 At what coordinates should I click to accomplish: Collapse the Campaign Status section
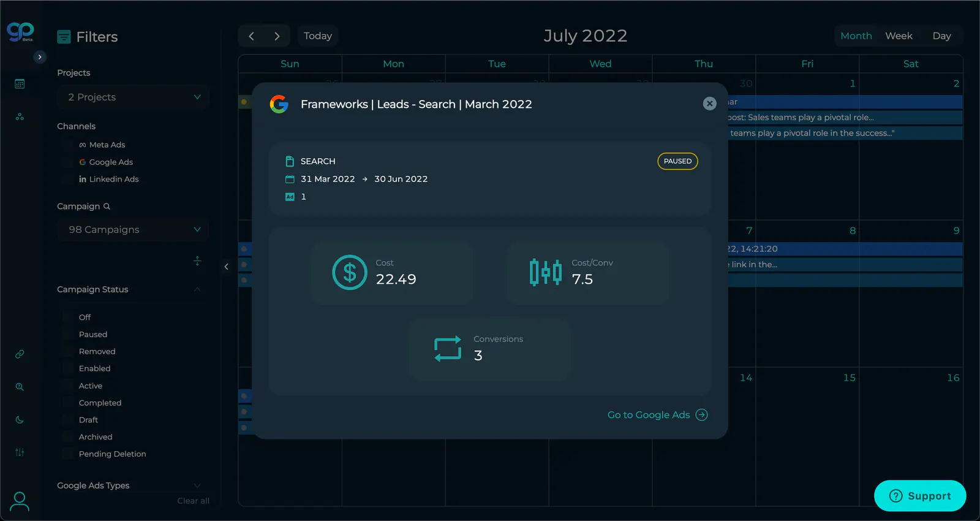(197, 289)
